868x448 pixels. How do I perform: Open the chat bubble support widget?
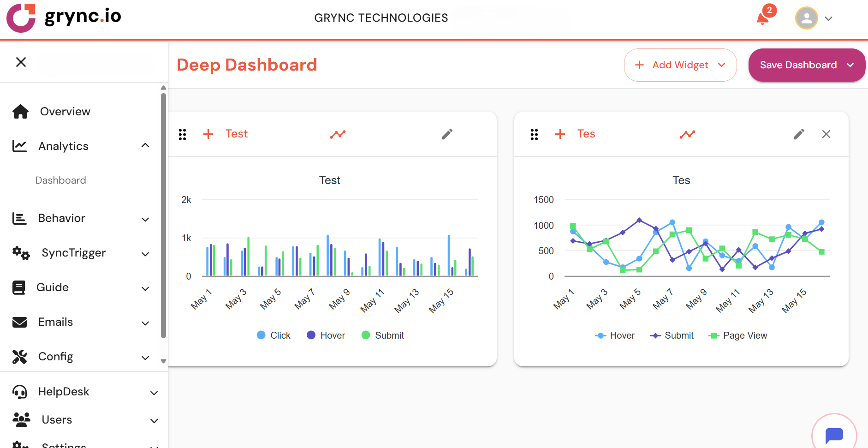pyautogui.click(x=834, y=435)
